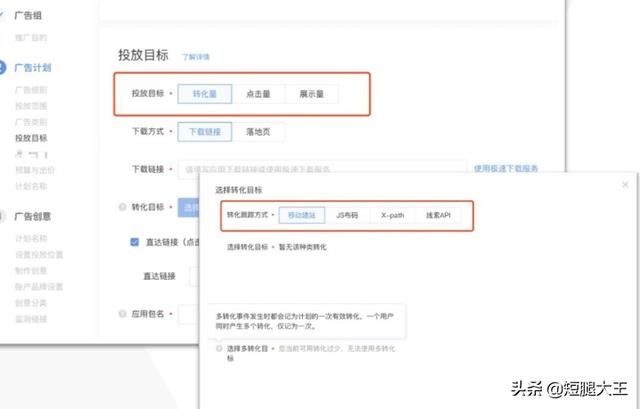The height and width of the screenshot is (409, 640).
Task: Choose 下载链接 as the 下载方式
Action: pyautogui.click(x=205, y=132)
